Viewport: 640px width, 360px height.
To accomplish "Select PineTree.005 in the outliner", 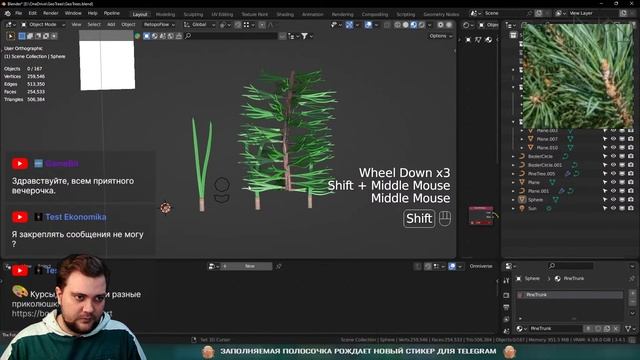I will [542, 174].
